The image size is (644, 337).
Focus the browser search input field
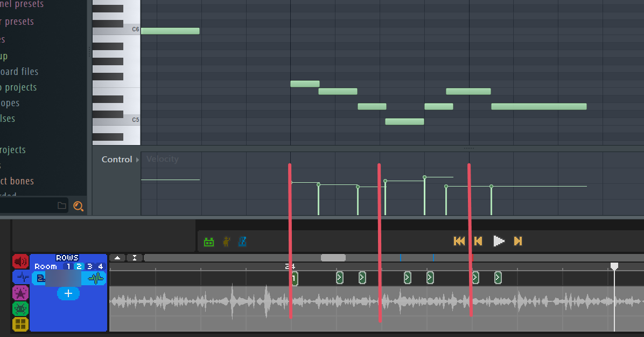pos(27,205)
